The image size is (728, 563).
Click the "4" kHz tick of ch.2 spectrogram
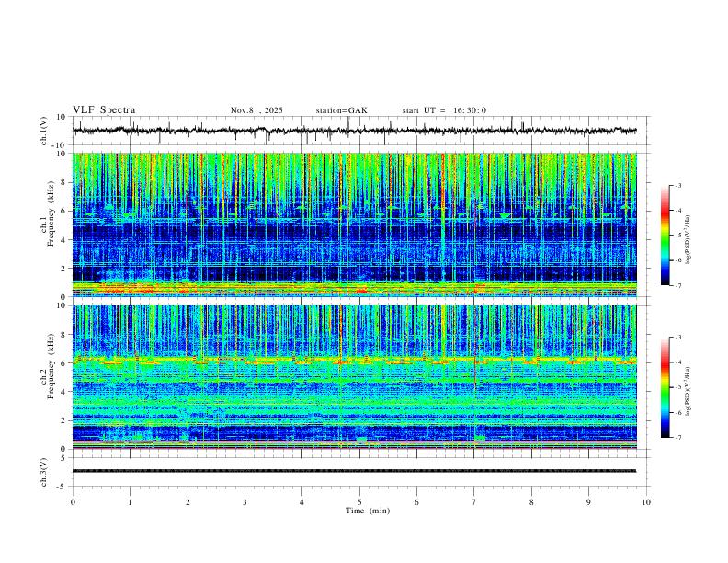tap(63, 392)
